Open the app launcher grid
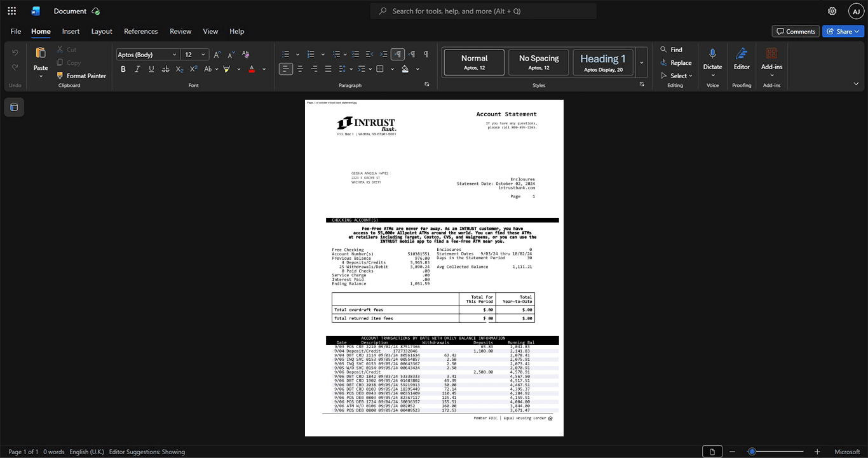The height and width of the screenshot is (458, 868). pyautogui.click(x=11, y=11)
